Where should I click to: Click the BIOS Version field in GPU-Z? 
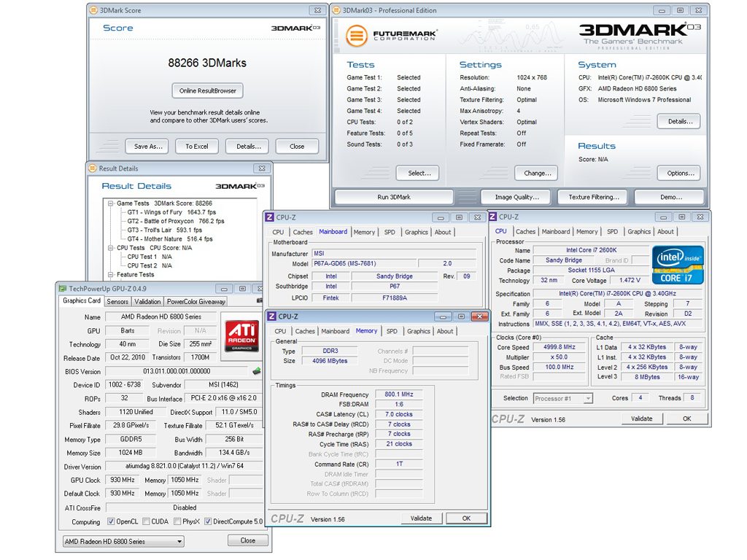click(x=177, y=371)
